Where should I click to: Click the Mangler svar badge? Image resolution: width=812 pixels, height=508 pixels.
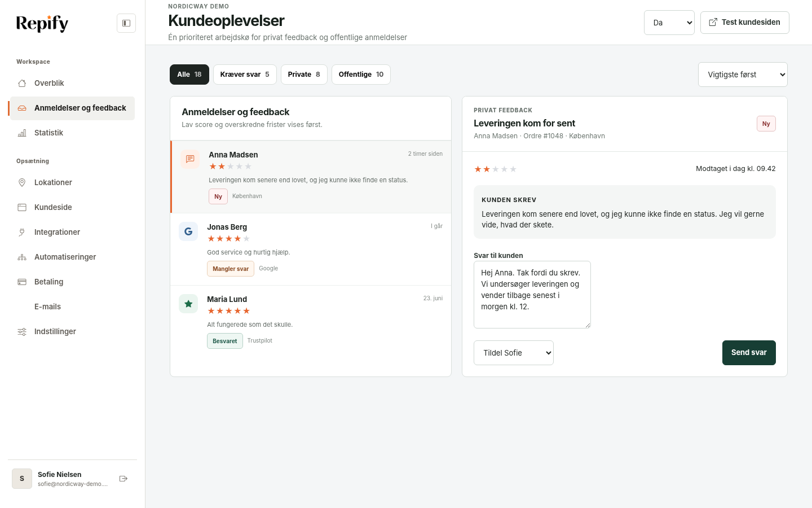click(231, 269)
